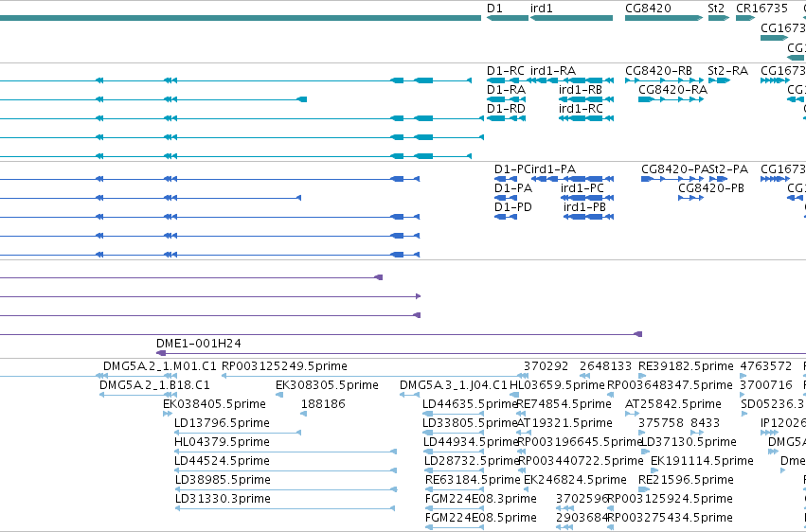Select the HL04379.5prime EST label
The width and height of the screenshot is (806, 532).
pos(222,443)
